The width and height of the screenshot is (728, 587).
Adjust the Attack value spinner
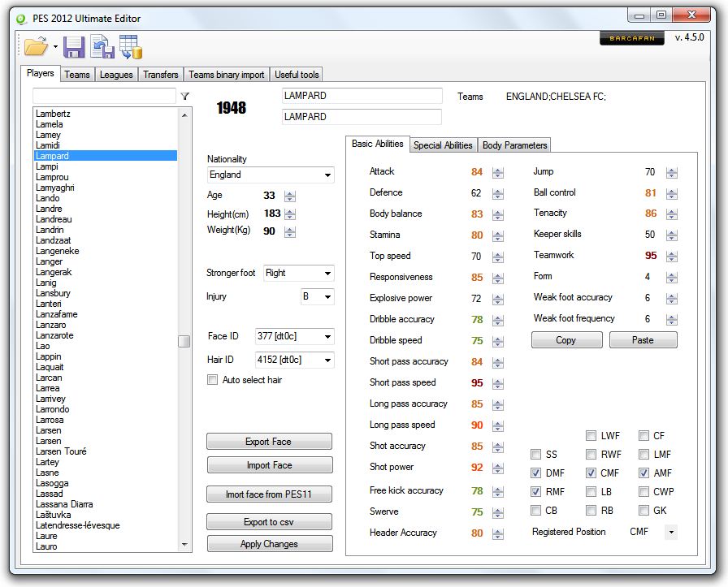coord(498,173)
